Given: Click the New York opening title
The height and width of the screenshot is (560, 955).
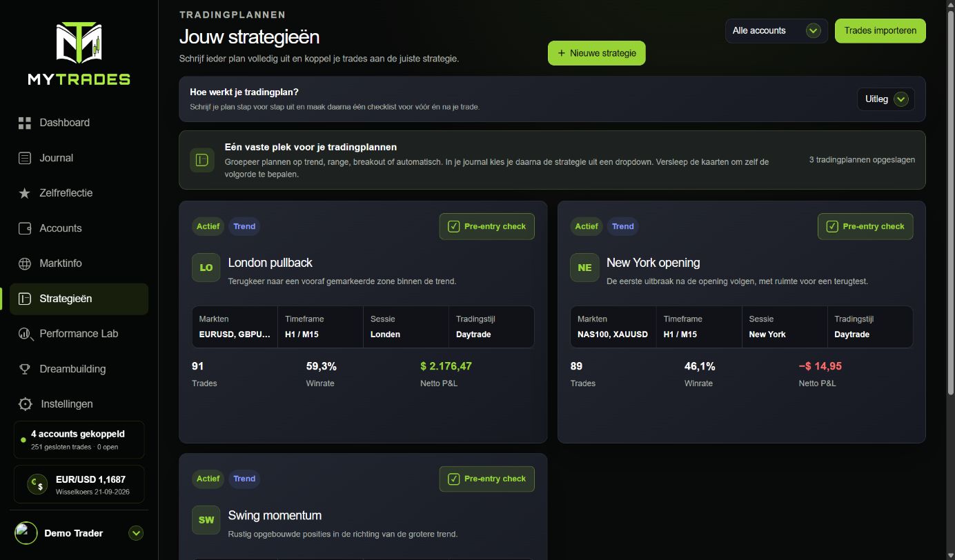Looking at the screenshot, I should [x=653, y=263].
